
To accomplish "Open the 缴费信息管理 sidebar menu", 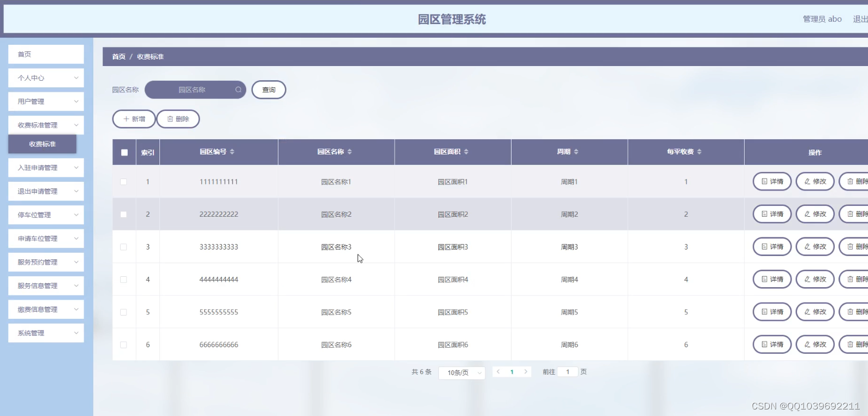I will pos(46,310).
